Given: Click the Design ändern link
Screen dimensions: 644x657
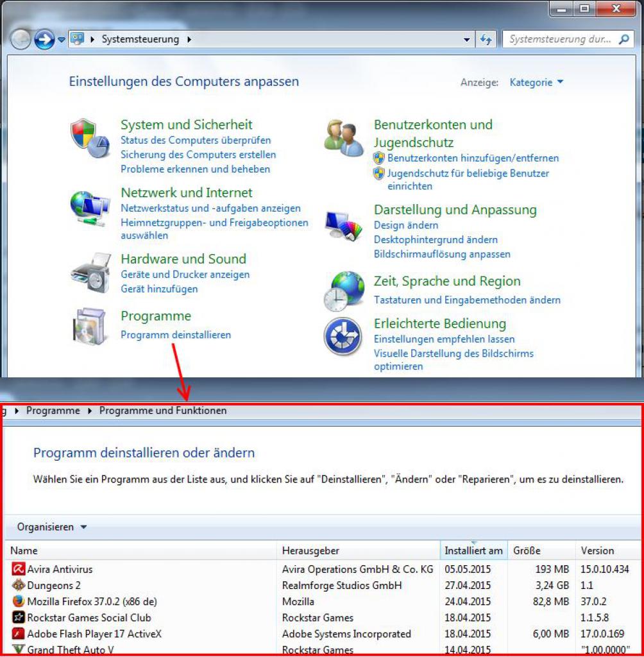Looking at the screenshot, I should (406, 225).
